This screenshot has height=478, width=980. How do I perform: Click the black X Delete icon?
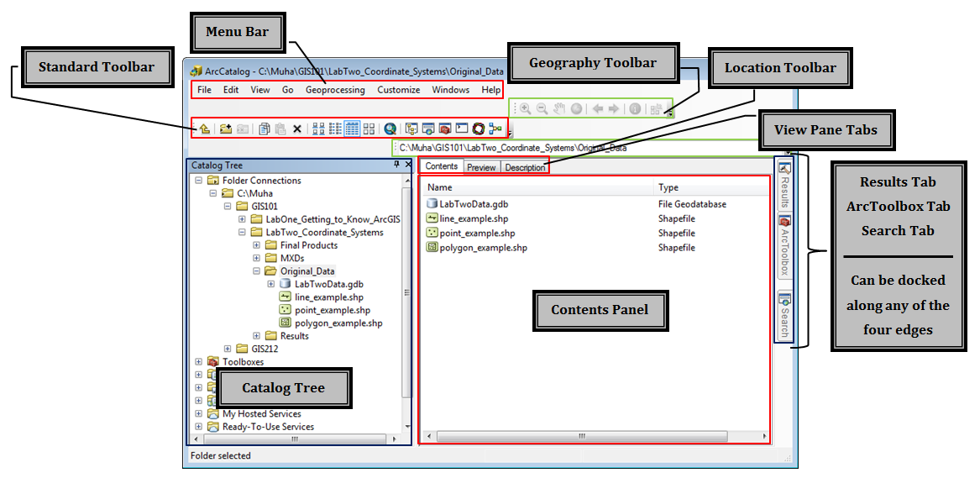[x=297, y=129]
